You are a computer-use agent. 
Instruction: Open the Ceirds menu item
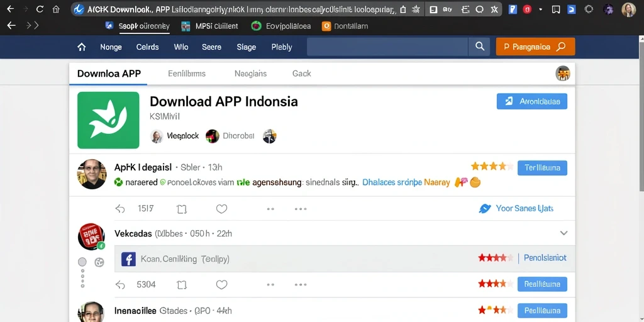tap(147, 47)
